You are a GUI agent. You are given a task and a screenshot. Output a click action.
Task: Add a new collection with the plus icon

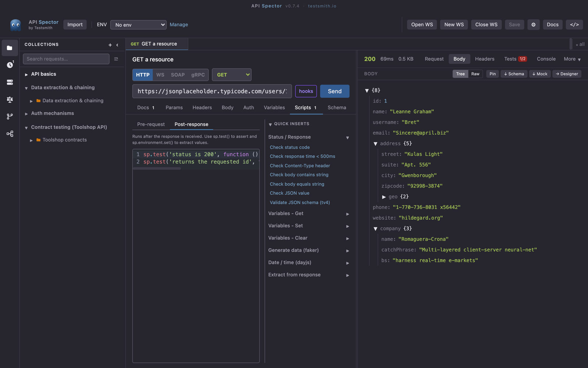click(110, 45)
